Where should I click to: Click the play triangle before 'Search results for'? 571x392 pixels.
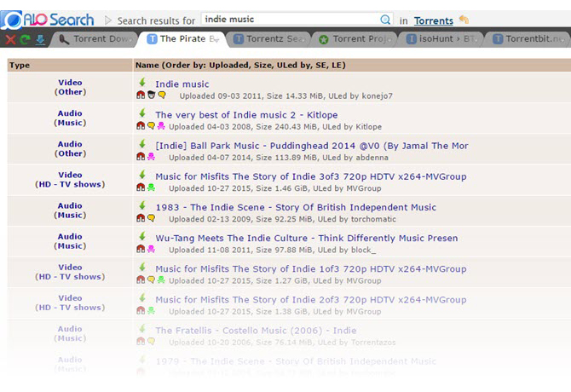click(107, 20)
